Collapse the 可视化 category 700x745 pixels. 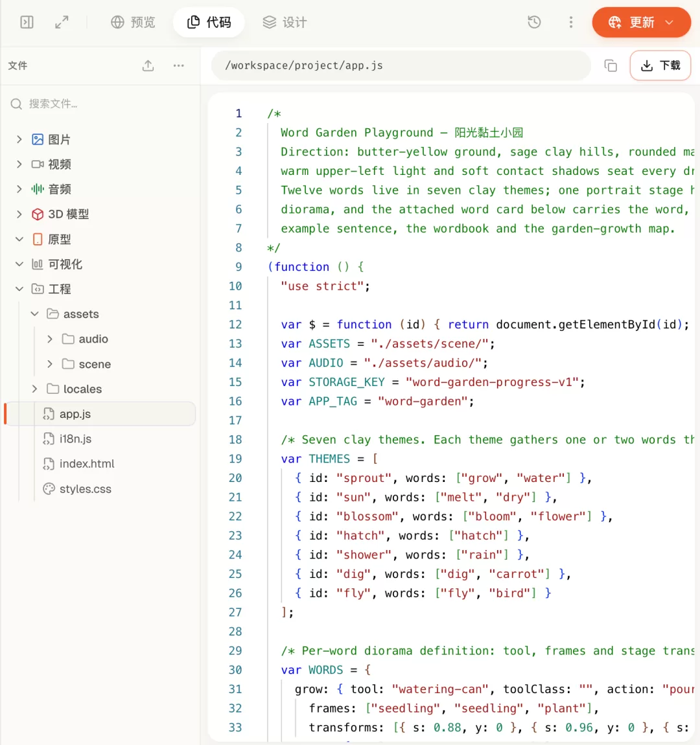tap(19, 264)
